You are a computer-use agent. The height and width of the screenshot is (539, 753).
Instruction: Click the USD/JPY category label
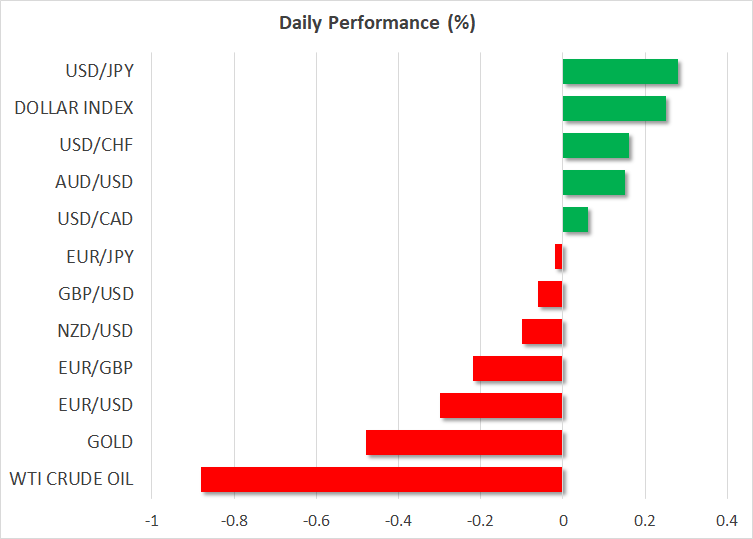[x=99, y=71]
